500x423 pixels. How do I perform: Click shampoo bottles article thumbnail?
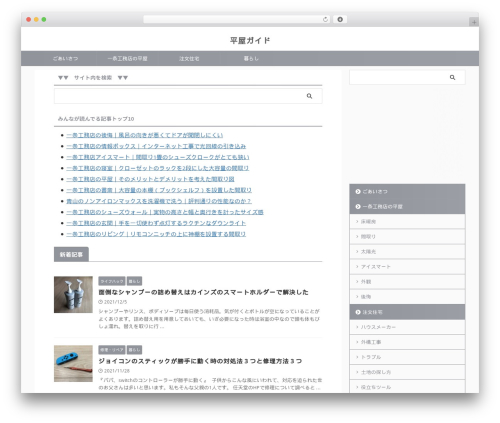73,295
